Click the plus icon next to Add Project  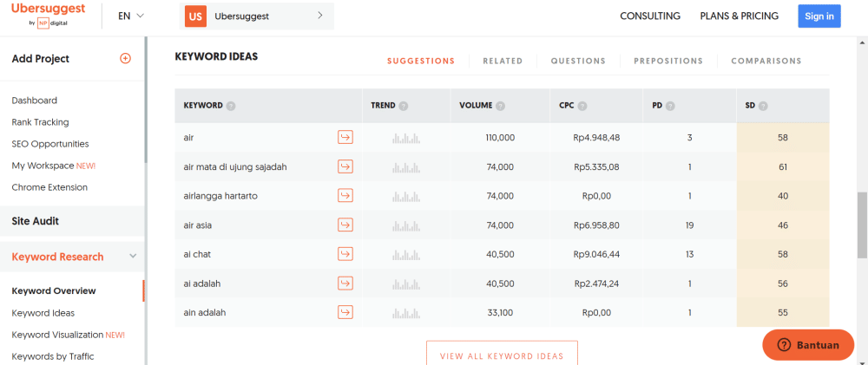(x=125, y=59)
